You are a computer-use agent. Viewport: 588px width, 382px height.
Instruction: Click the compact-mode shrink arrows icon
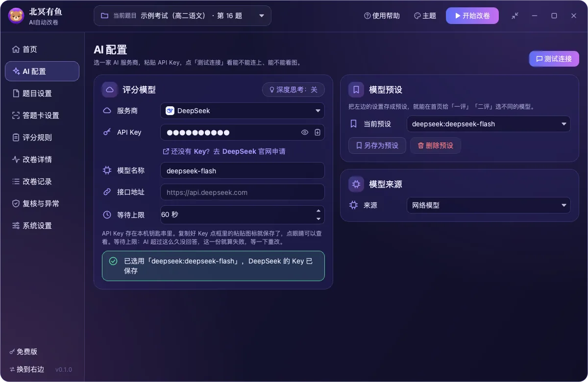[x=515, y=16]
